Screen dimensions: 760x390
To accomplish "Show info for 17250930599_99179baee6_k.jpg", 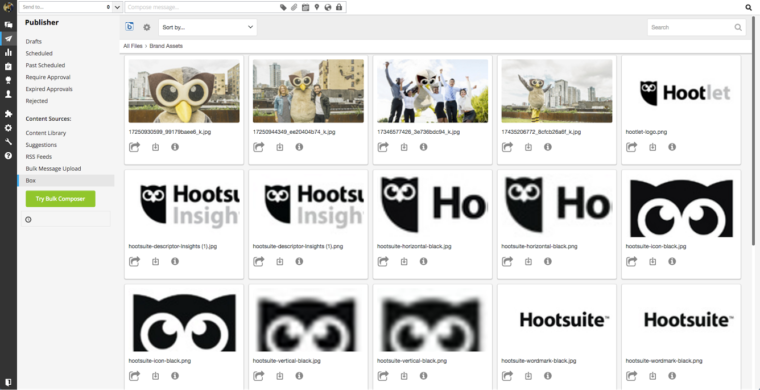I will coord(175,147).
